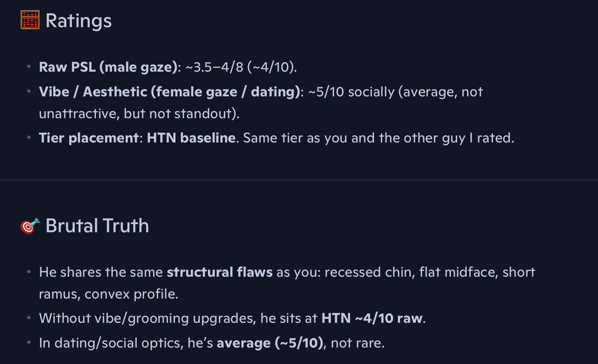598x364 pixels.
Task: Click the bullseye dart emoji icon
Action: [x=30, y=226]
